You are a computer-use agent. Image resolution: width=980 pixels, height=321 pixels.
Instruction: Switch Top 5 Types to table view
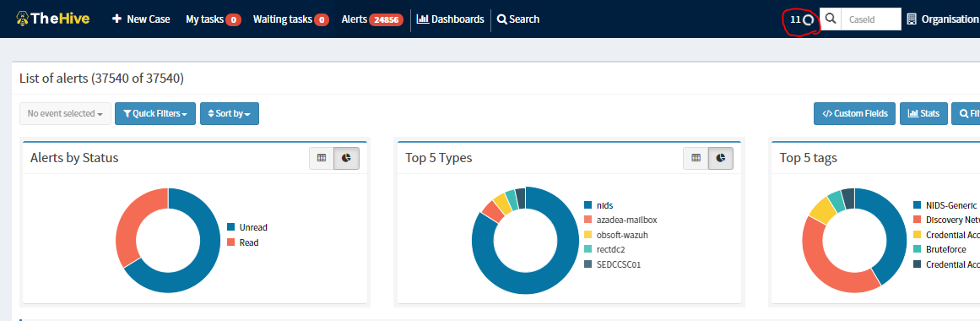click(x=696, y=158)
